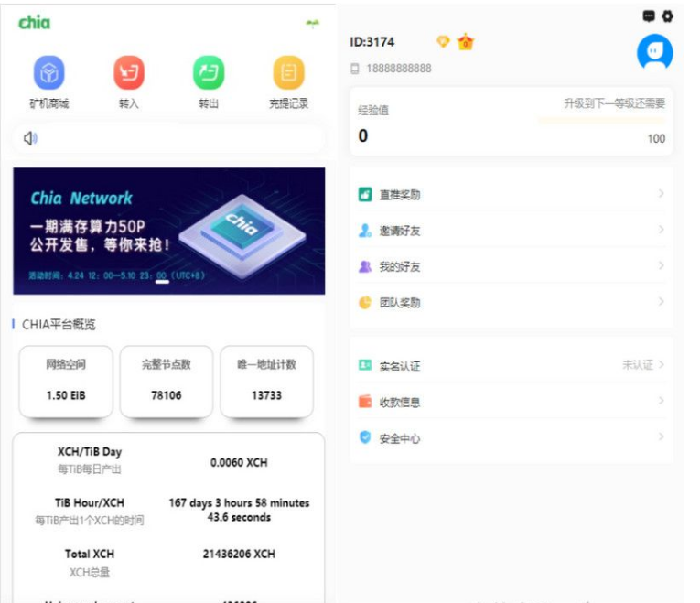Open 充提记录 deposit records icon
Screen dimensions: 700x603
pos(288,73)
